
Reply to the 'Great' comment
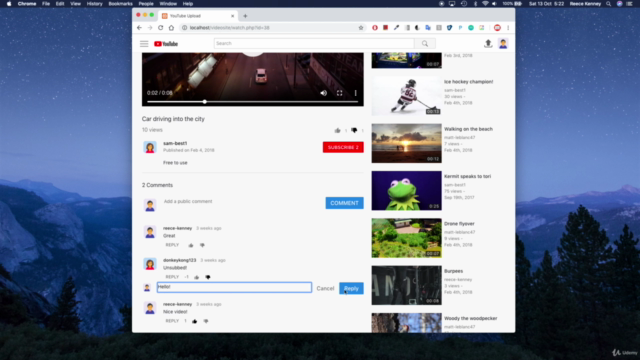(x=172, y=245)
